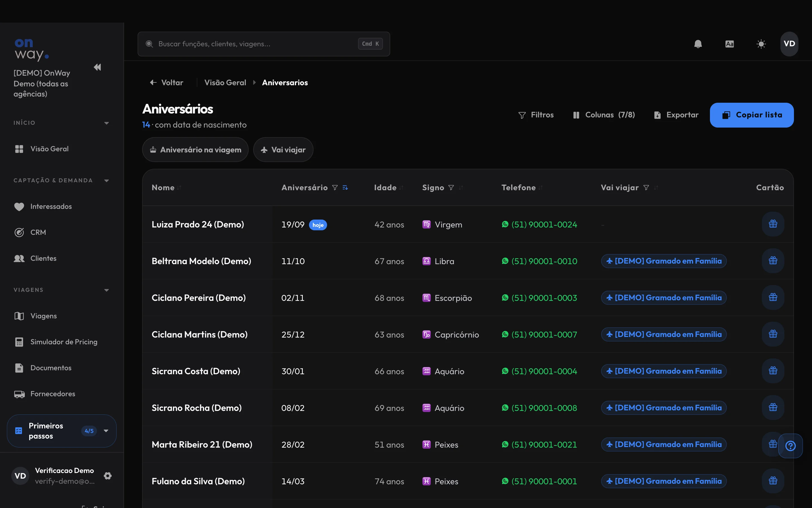Collapse the VIAGENS sidebar section
This screenshot has width=812, height=508.
point(106,290)
